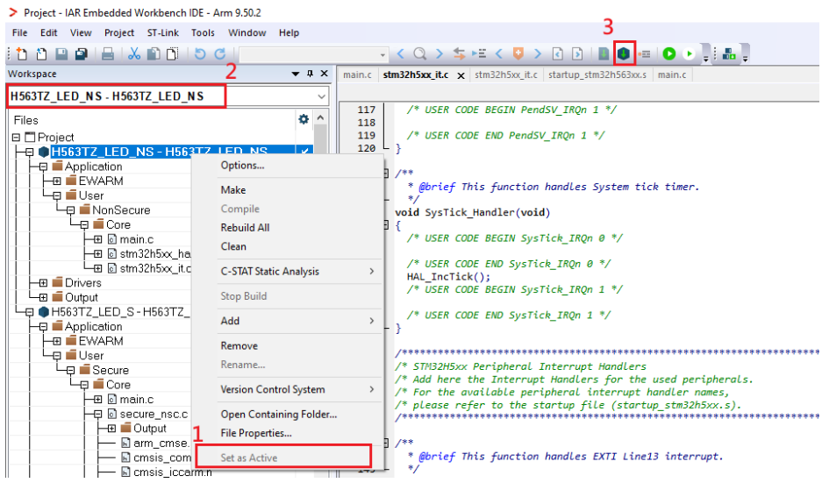Collapse the H563TZ_LED_S project node
The width and height of the screenshot is (829, 504).
coord(30,312)
